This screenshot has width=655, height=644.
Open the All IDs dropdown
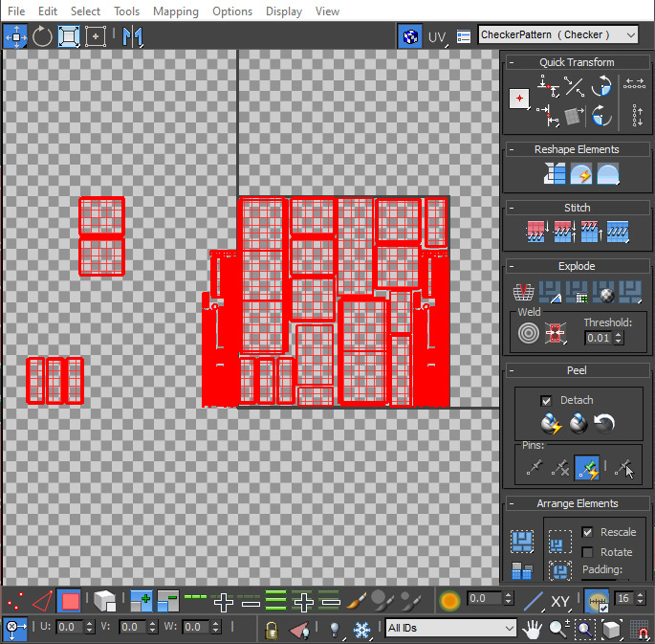tap(450, 628)
